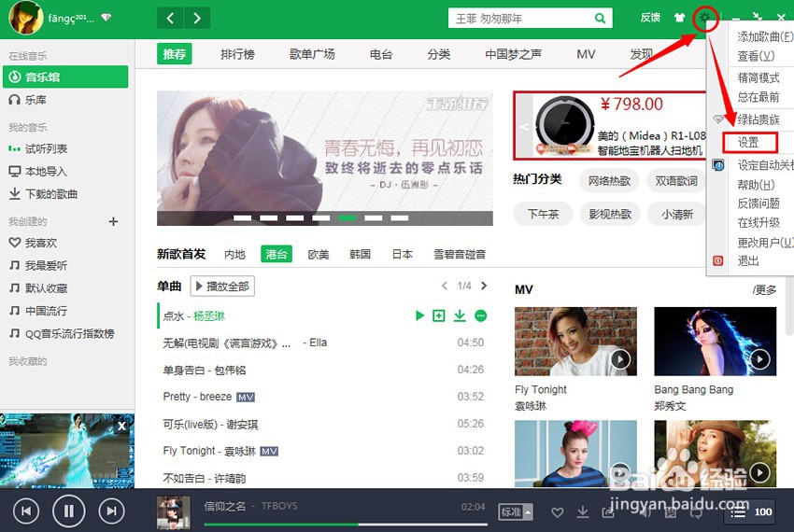Select 内地 new songs filter
This screenshot has width=794, height=532.
234,254
